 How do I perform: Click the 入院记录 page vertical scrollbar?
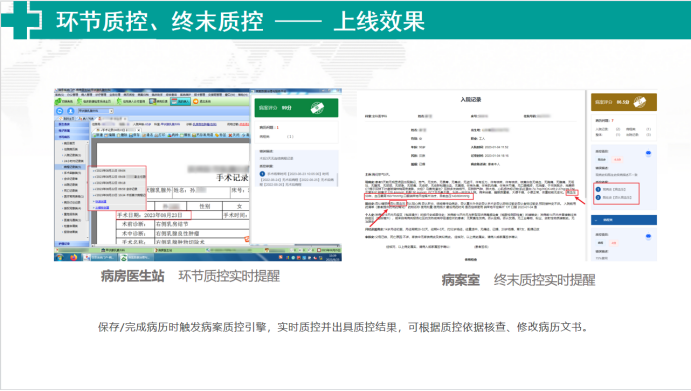point(586,175)
